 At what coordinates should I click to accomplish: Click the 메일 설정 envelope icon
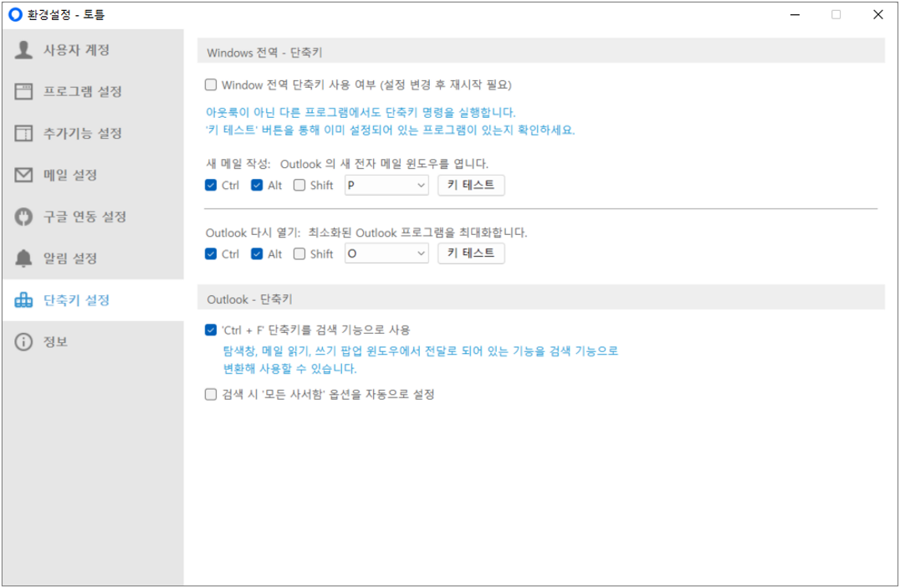click(x=23, y=175)
